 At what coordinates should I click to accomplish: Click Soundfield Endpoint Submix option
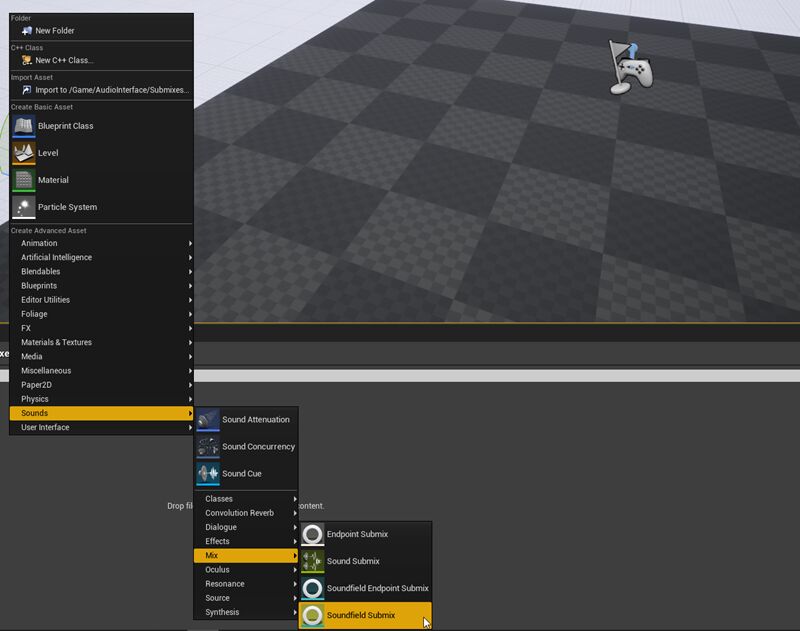coord(377,589)
